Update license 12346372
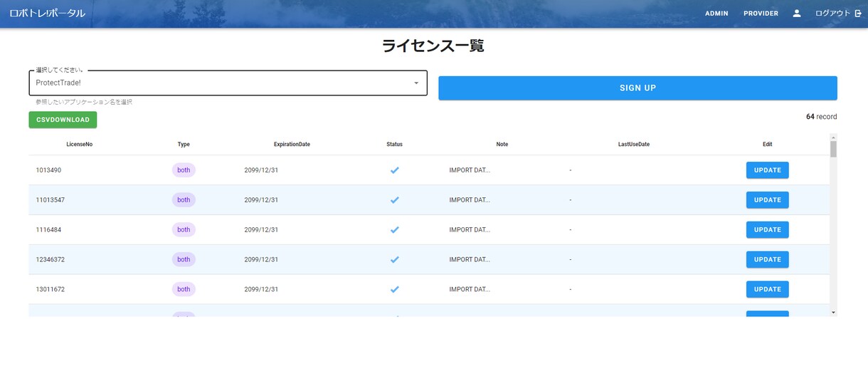The image size is (868, 379). click(x=767, y=260)
